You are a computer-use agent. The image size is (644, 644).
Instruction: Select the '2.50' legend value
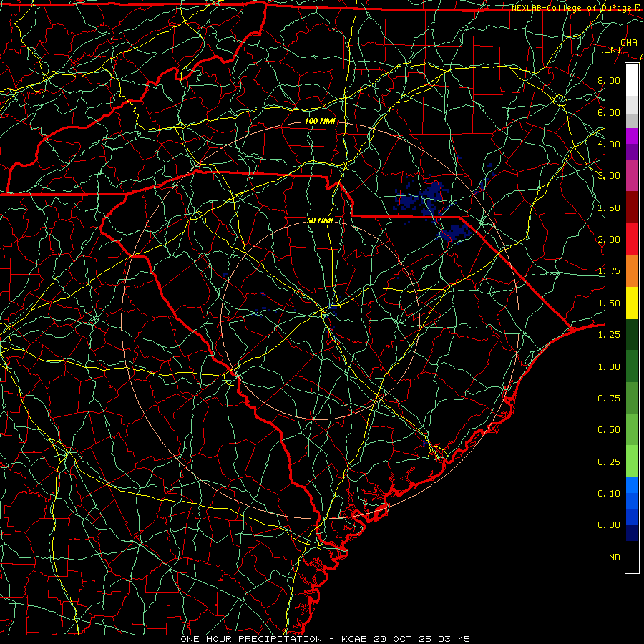click(x=609, y=208)
